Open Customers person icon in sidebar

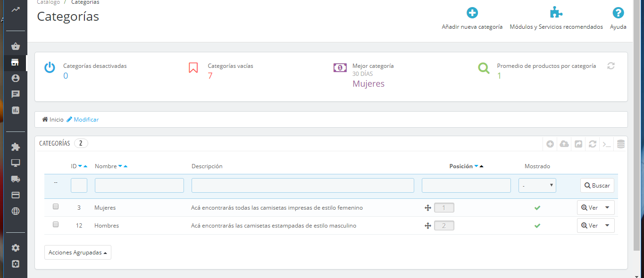(16, 78)
